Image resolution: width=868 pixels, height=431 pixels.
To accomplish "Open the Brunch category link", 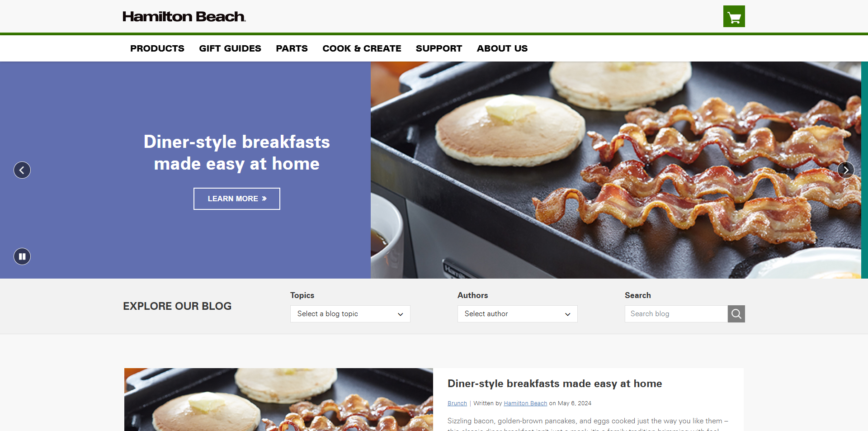I will pyautogui.click(x=457, y=403).
